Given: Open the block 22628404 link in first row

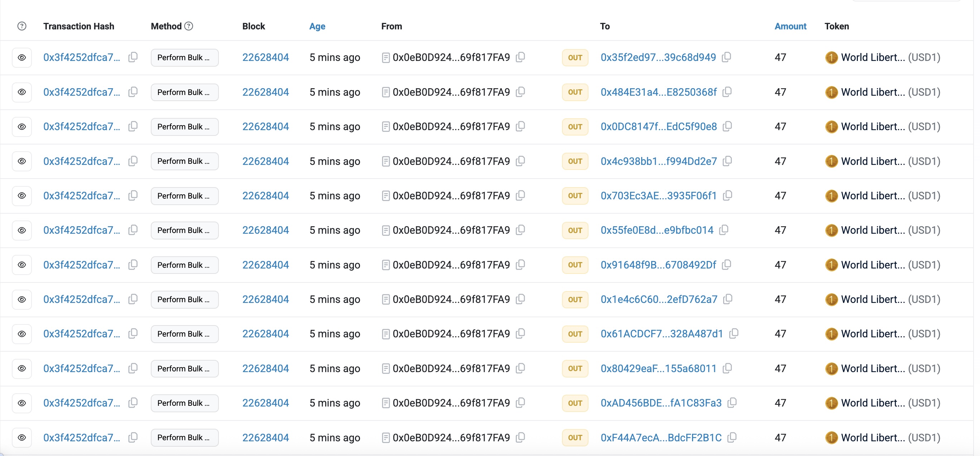Looking at the screenshot, I should pyautogui.click(x=265, y=57).
